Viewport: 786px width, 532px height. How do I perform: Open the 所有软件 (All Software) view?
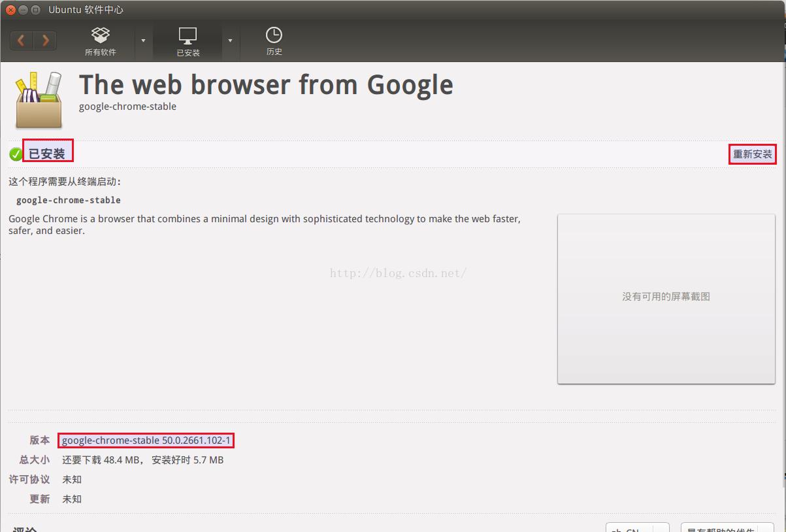(x=100, y=41)
